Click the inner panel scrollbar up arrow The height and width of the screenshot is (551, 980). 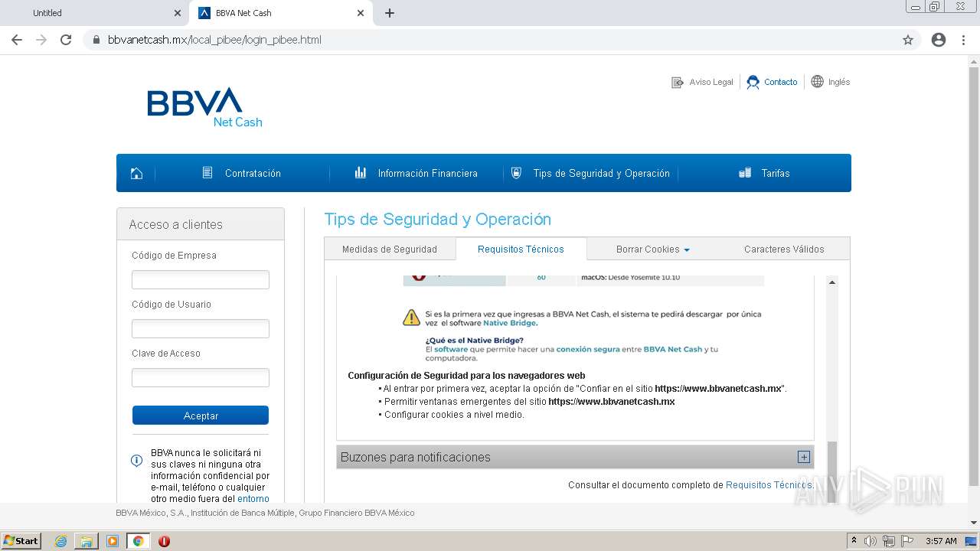point(832,282)
